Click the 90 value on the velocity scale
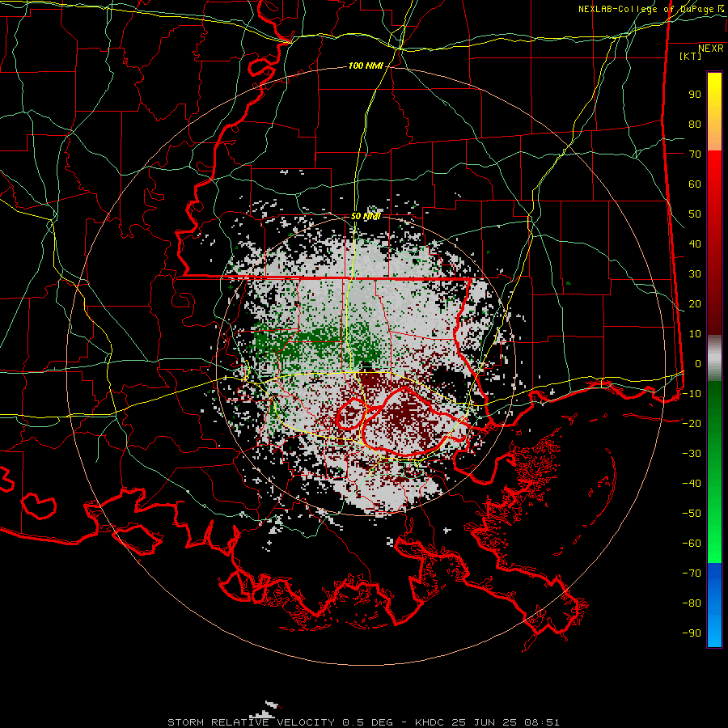 (695, 95)
